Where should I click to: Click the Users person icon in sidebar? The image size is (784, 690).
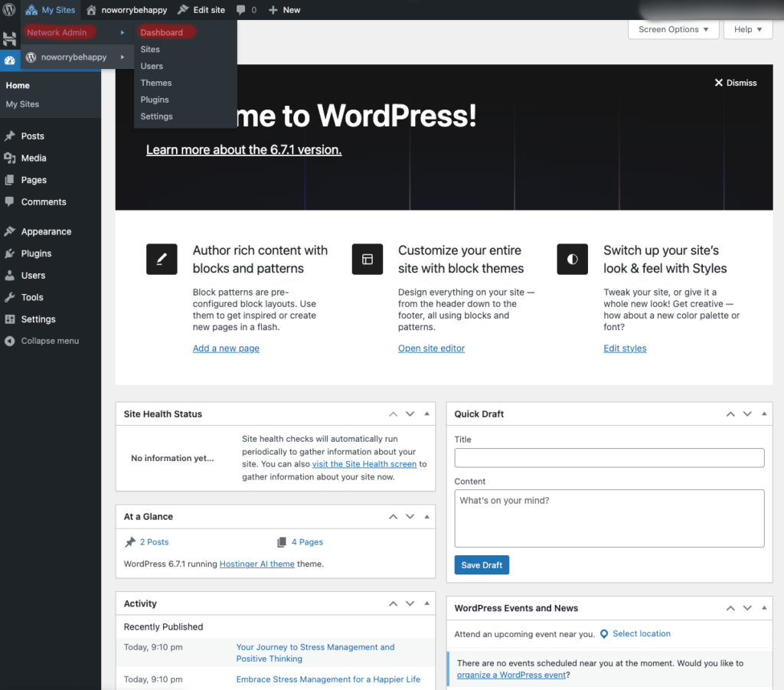(x=9, y=276)
